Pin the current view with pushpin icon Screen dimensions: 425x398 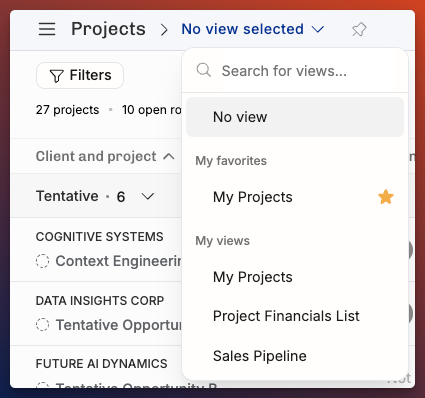[359, 29]
